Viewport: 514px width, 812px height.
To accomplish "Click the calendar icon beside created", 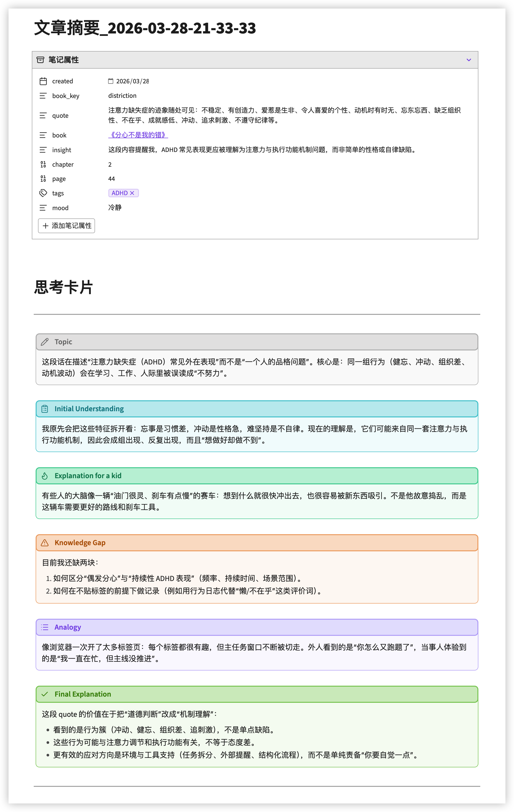I will (43, 81).
